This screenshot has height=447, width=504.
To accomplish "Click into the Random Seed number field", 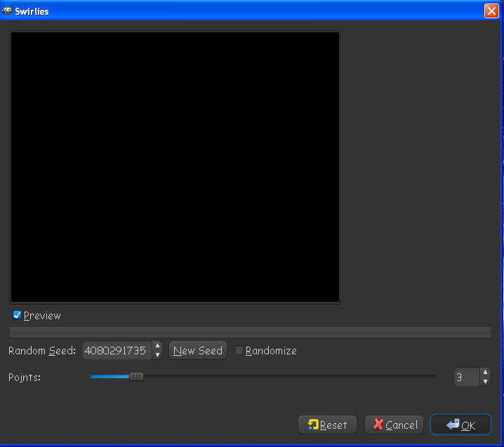I will [x=116, y=350].
